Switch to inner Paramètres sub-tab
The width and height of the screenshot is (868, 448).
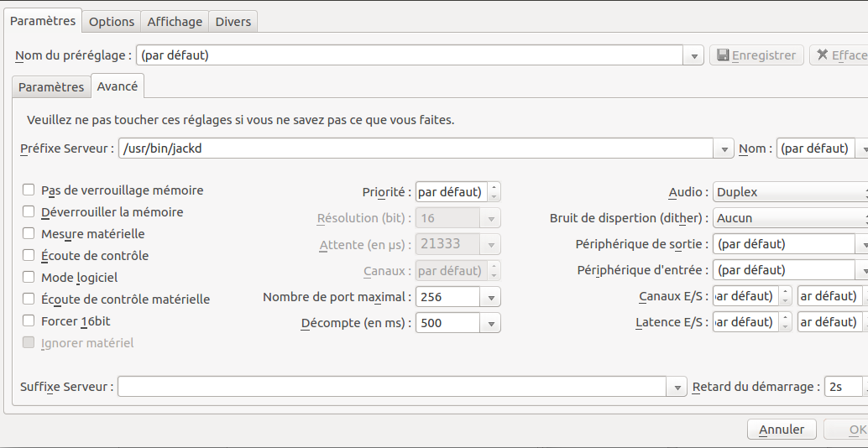pyautogui.click(x=51, y=86)
